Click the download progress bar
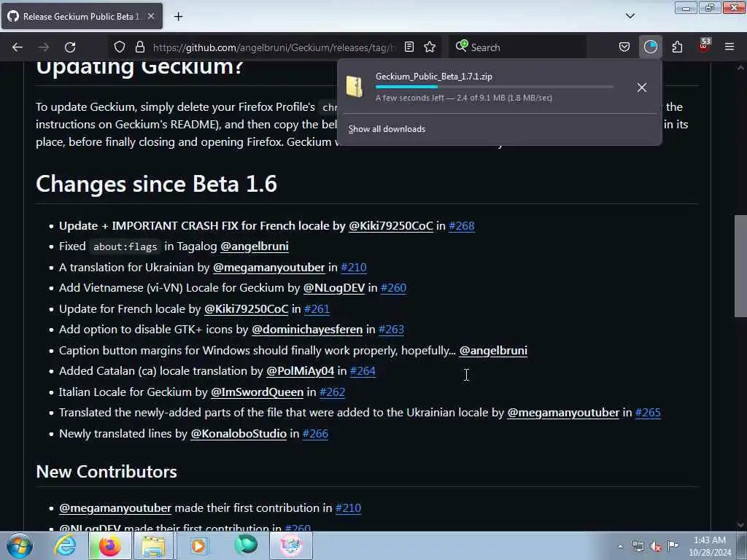Screen dimensions: 747x560 (495, 87)
